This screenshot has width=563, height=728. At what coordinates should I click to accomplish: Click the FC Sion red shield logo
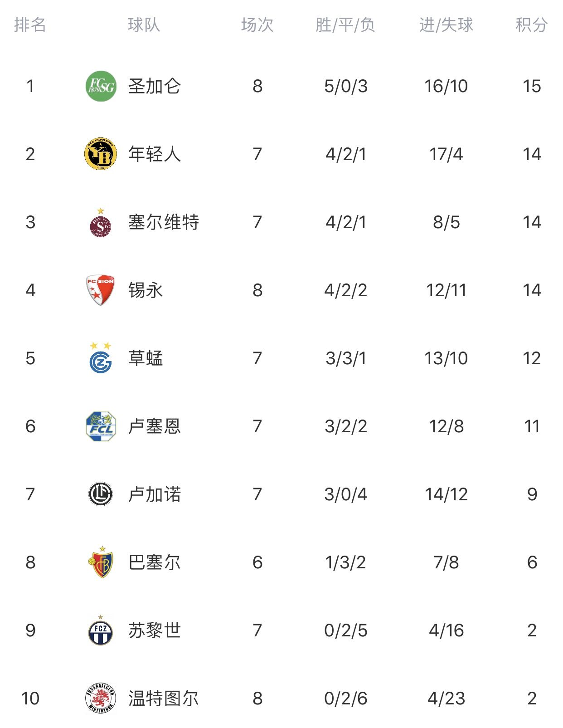tap(101, 290)
